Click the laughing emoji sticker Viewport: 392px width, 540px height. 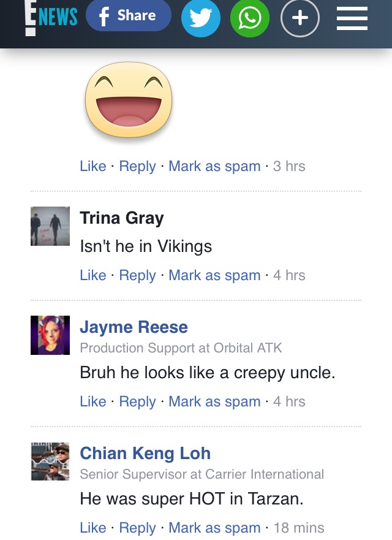click(129, 100)
